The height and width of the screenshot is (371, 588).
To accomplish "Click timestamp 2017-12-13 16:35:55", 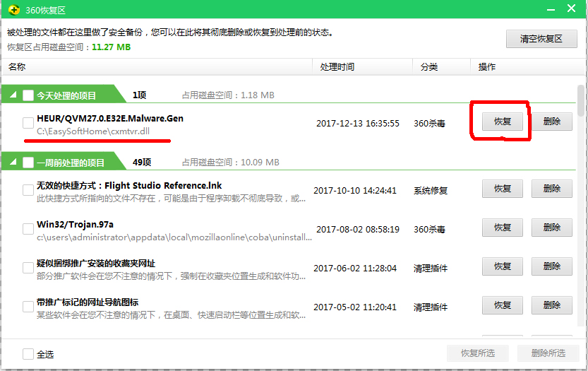I will pyautogui.click(x=358, y=124).
